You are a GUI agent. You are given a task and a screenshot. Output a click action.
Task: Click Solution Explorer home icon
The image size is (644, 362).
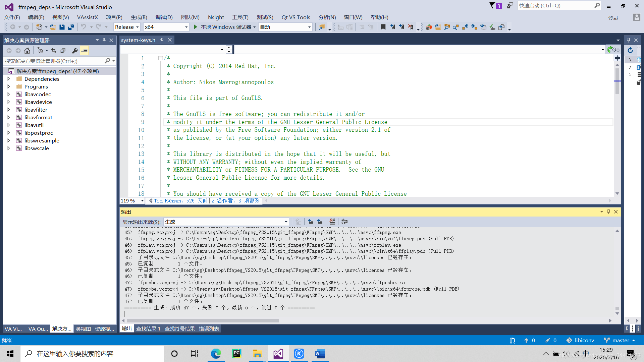[x=27, y=51]
